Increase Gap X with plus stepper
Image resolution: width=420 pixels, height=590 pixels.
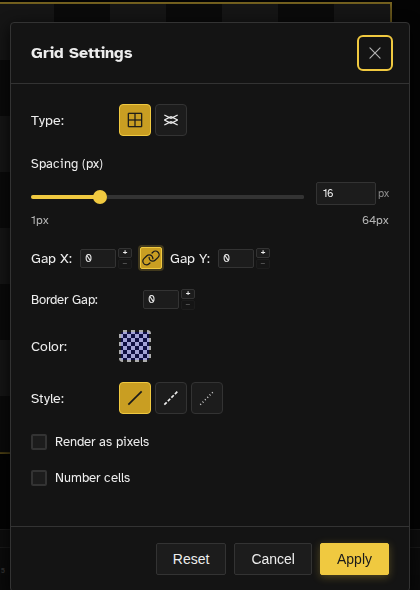point(125,252)
